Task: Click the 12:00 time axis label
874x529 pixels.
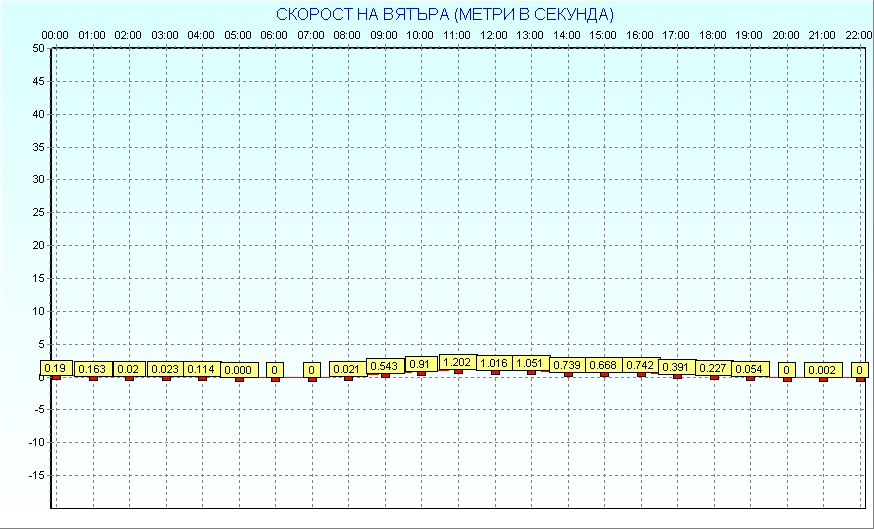Action: [493, 35]
